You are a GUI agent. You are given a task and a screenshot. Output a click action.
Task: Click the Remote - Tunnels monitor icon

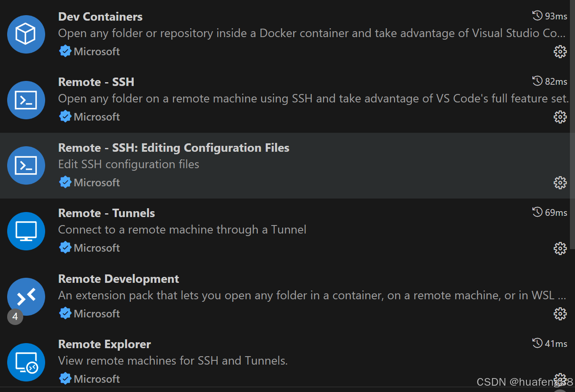coord(26,231)
